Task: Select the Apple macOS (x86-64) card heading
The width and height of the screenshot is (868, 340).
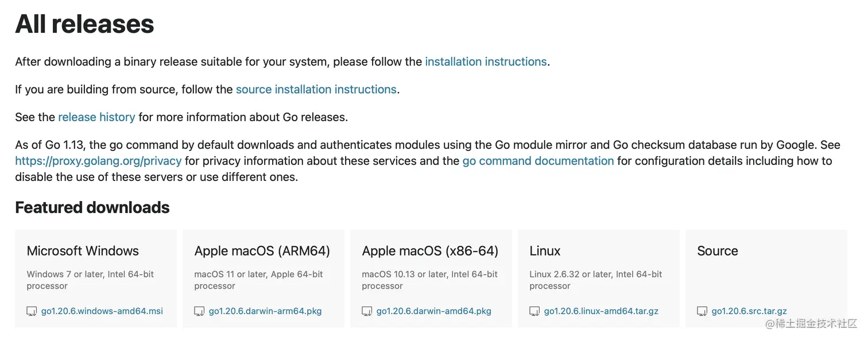Action: [430, 251]
